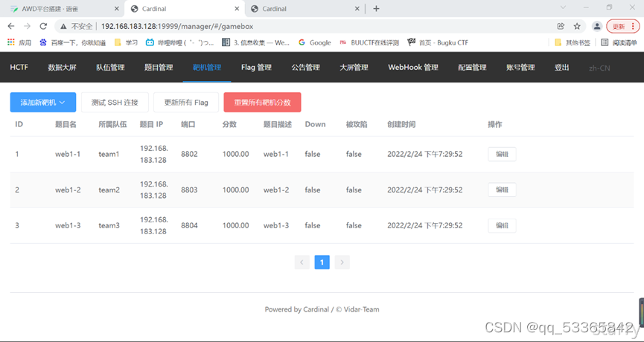The image size is (644, 342).
Task: Open the 百度一下 bookmark
Action: pos(72,42)
